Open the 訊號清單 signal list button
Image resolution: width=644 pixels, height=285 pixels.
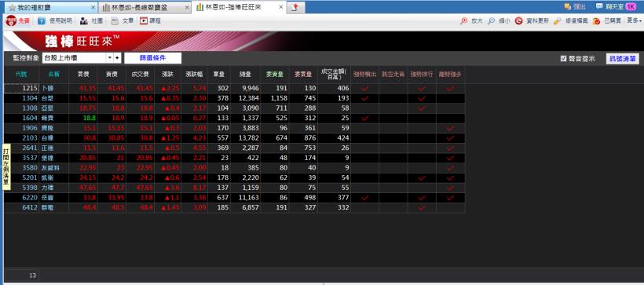pos(623,59)
